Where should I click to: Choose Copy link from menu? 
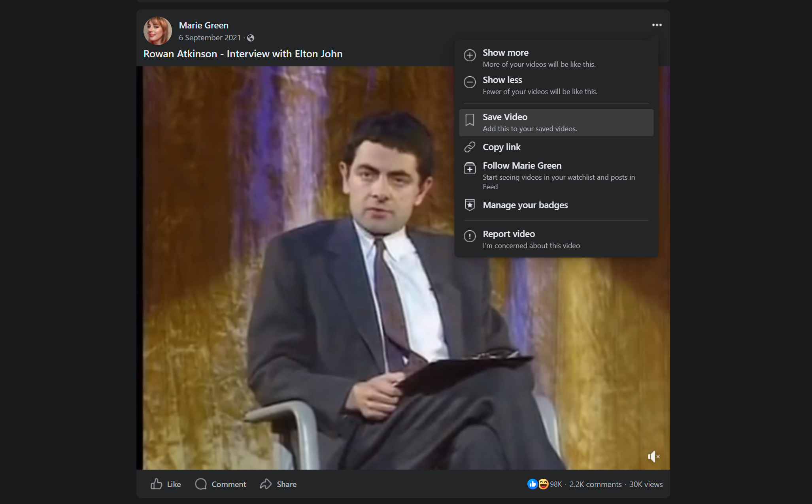tap(556, 147)
